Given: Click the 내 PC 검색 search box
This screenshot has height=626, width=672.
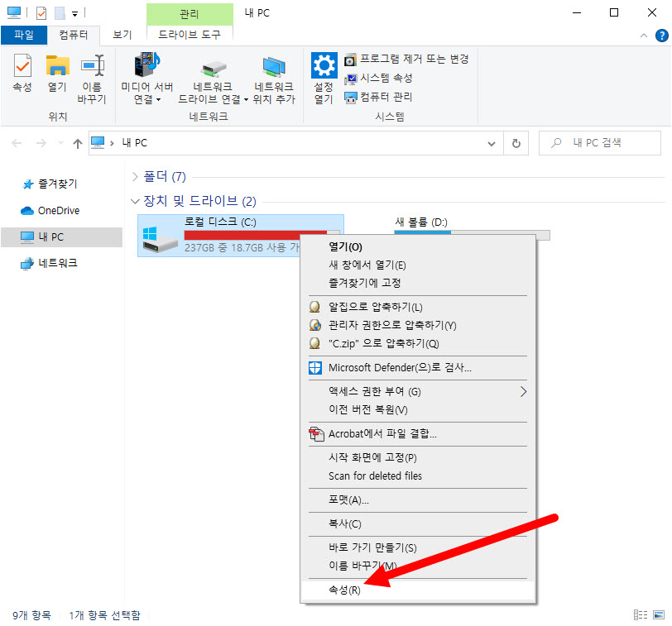Looking at the screenshot, I should tap(599, 142).
